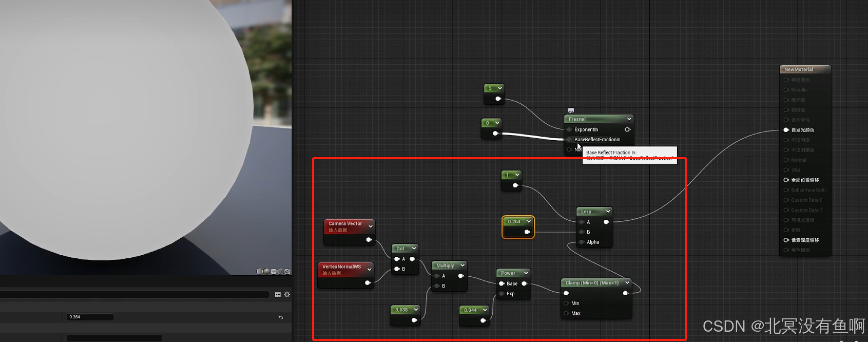This screenshot has height=342, width=868.
Task: Collapse the VertexNormalWS node chevron
Action: pos(369,269)
